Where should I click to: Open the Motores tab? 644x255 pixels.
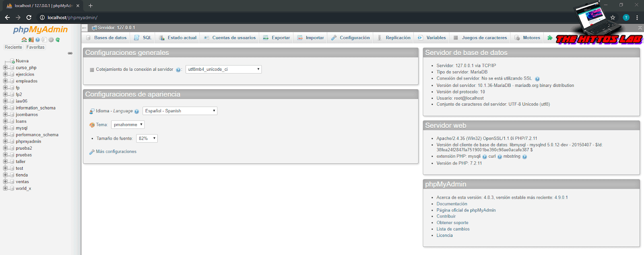pyautogui.click(x=527, y=38)
